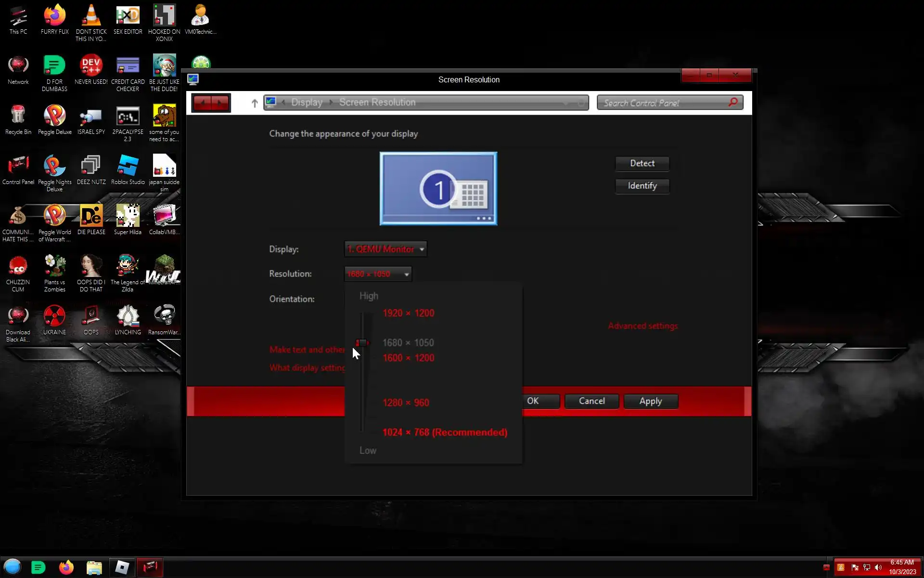The width and height of the screenshot is (924, 578).
Task: Expand the address bar history dropdown arrow
Action: point(566,103)
